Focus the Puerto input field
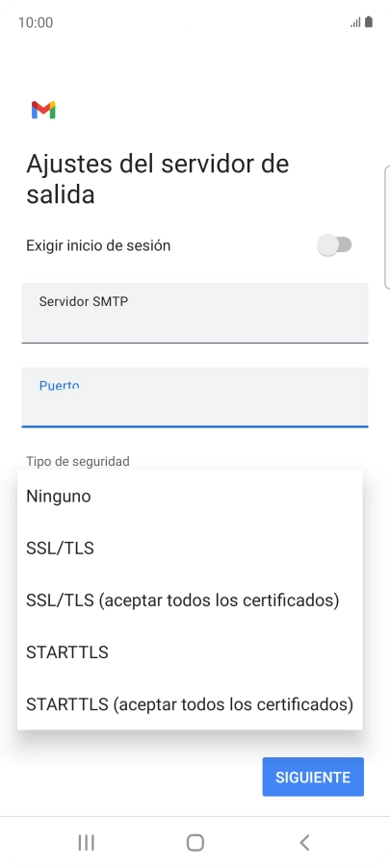Viewport: 390px width, 868px height. (195, 396)
